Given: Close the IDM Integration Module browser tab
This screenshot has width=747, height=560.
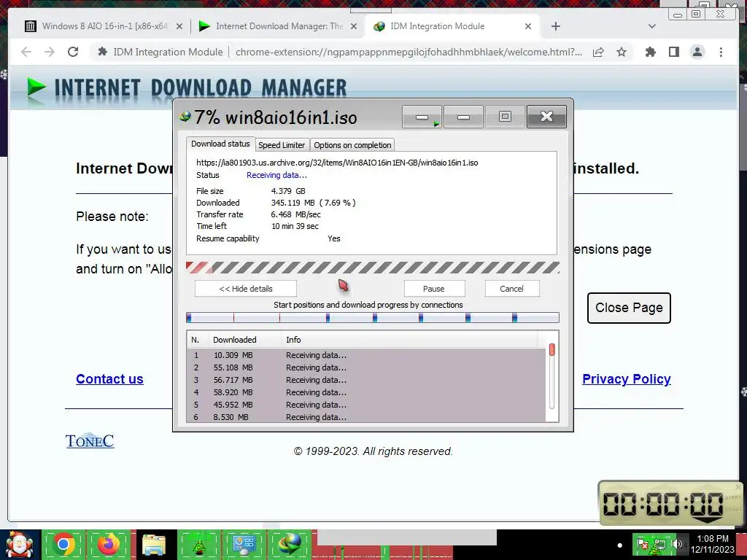Looking at the screenshot, I should [x=528, y=27].
